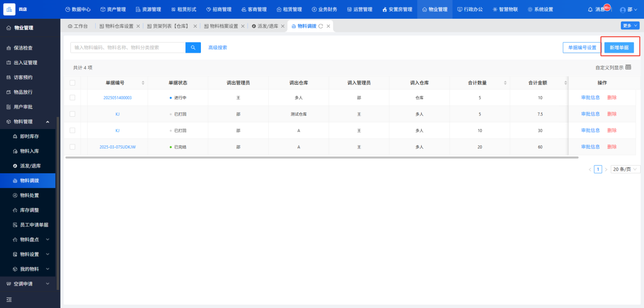The height and width of the screenshot is (308, 644).
Task: Click the refresh icon on 物料调拨 tab
Action: (321, 26)
